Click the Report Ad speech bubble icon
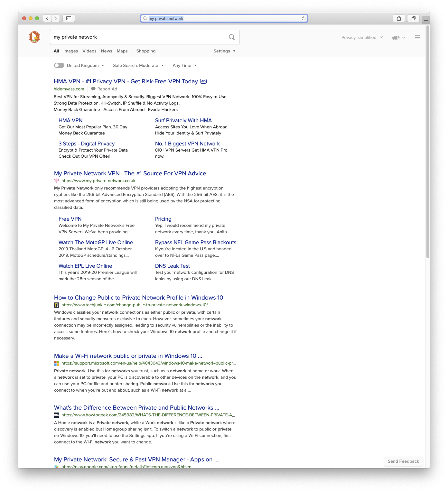This screenshot has height=492, width=448. (93, 89)
